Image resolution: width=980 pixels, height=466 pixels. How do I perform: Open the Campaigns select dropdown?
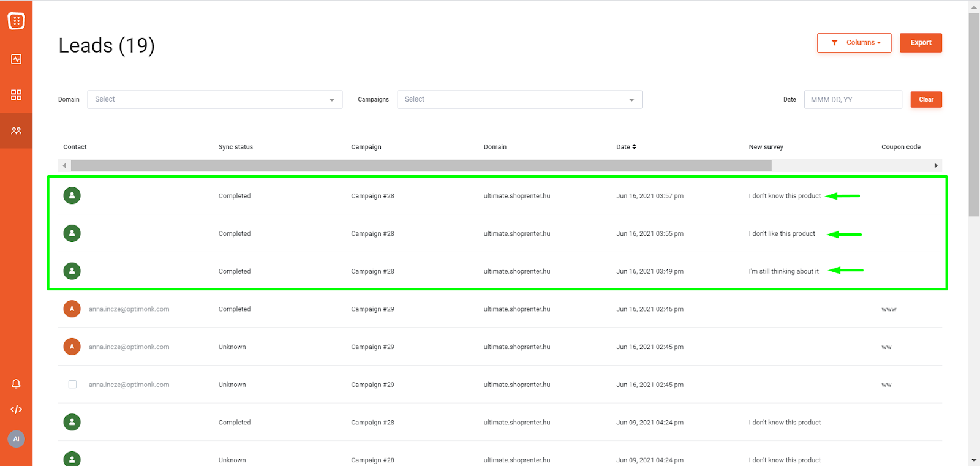(x=519, y=99)
